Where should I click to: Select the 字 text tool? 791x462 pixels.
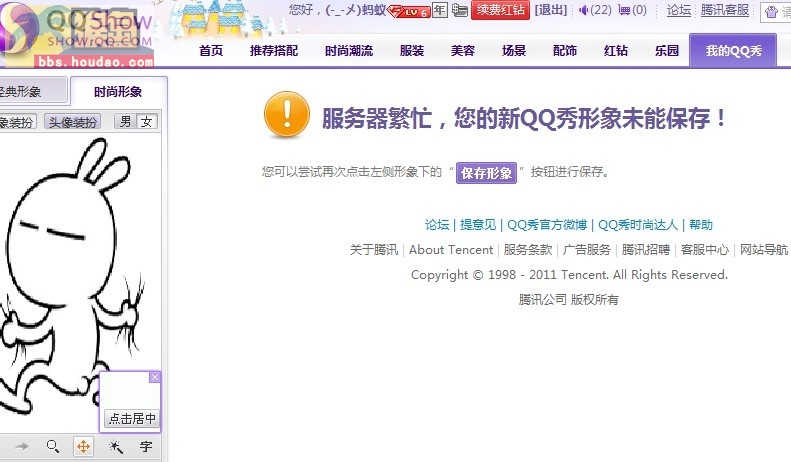click(x=146, y=446)
